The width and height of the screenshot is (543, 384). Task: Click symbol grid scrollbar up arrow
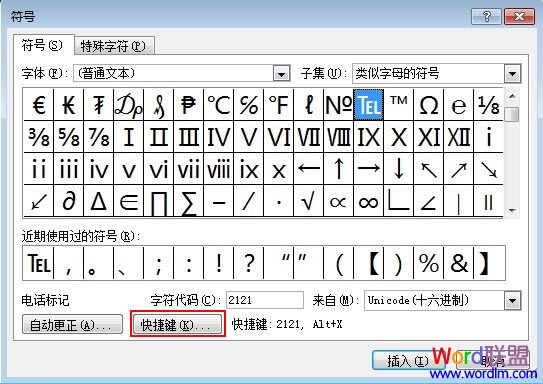[512, 96]
